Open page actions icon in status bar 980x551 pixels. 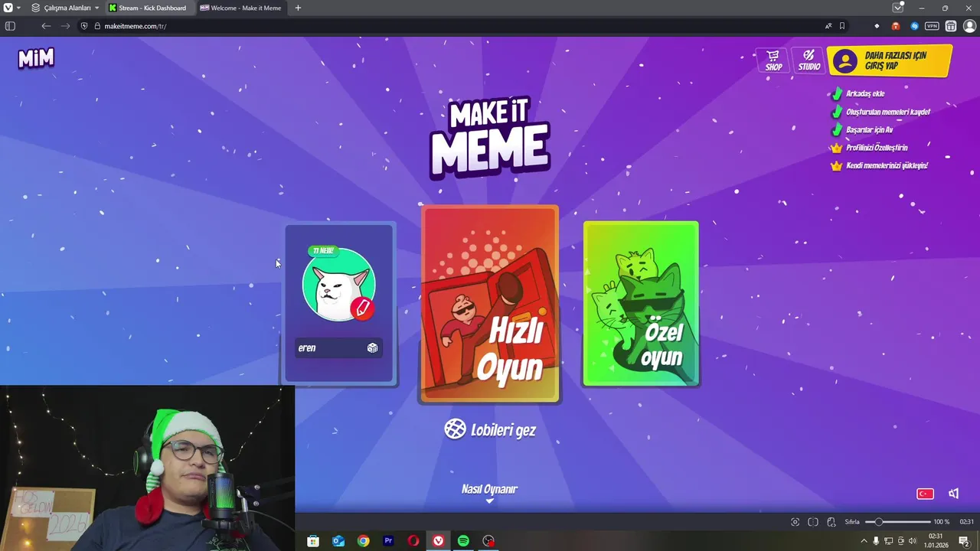[x=832, y=522]
